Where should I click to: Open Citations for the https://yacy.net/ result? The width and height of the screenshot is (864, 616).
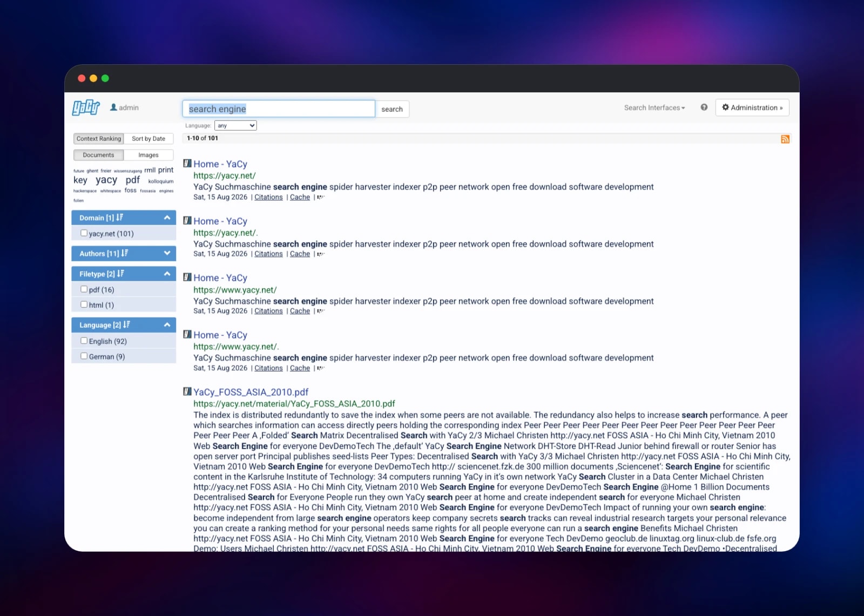(268, 198)
